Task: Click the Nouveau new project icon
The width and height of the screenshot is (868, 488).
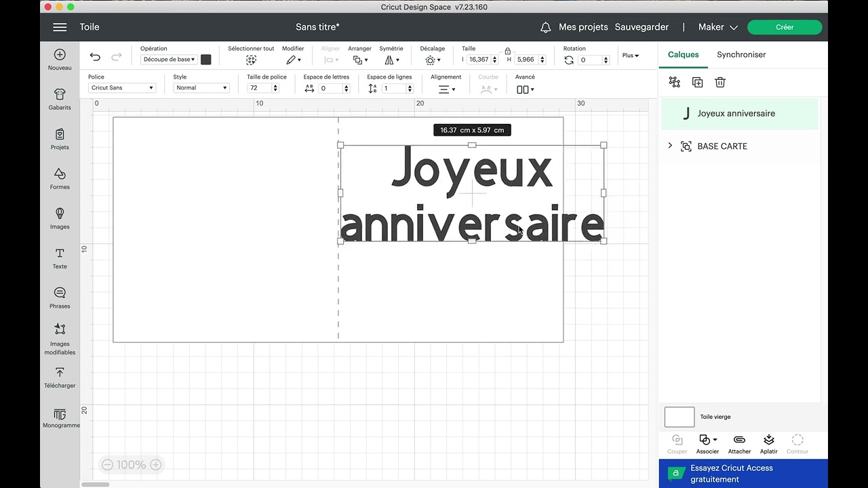Action: pyautogui.click(x=60, y=60)
